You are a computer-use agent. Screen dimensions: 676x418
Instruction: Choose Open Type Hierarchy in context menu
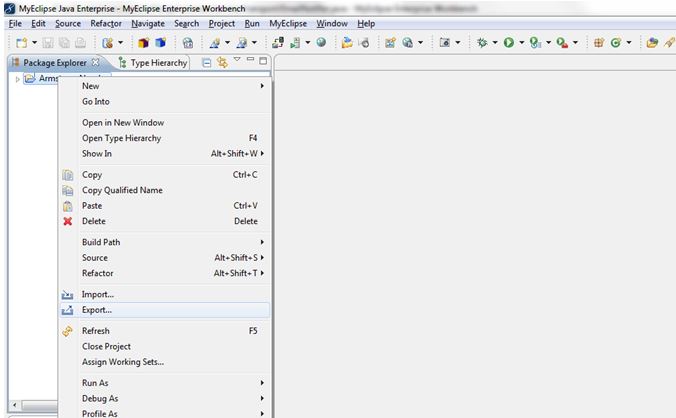(164, 138)
